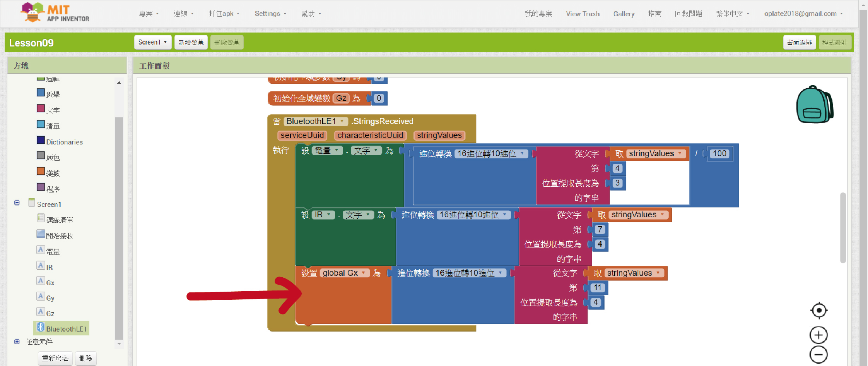Open the global Gx variable dropdown
Viewport: 868px width, 366px height.
[x=363, y=273]
